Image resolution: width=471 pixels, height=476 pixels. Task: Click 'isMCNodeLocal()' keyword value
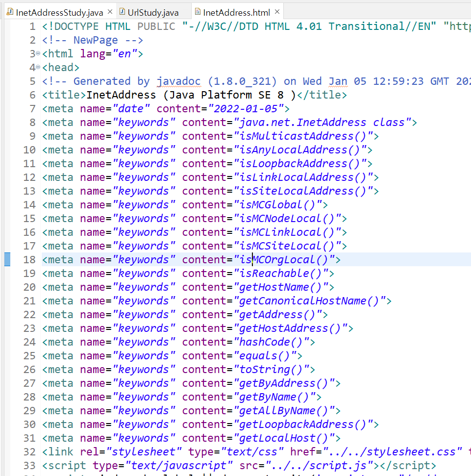point(287,219)
